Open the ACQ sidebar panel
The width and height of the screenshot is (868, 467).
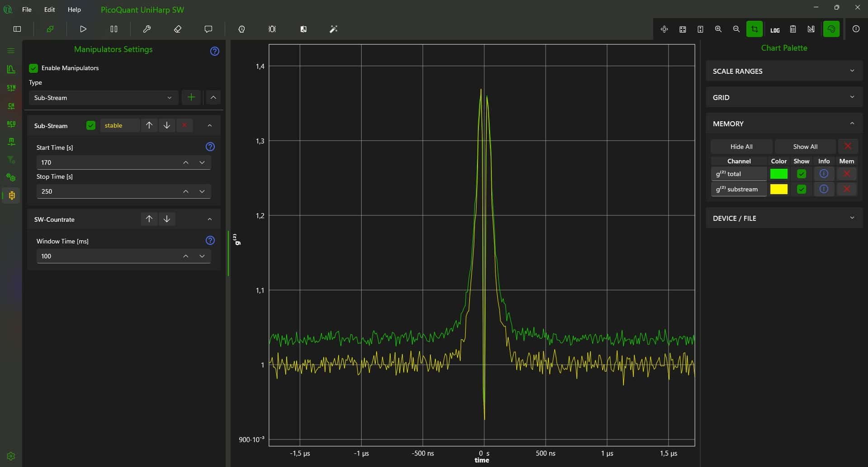pyautogui.click(x=11, y=124)
